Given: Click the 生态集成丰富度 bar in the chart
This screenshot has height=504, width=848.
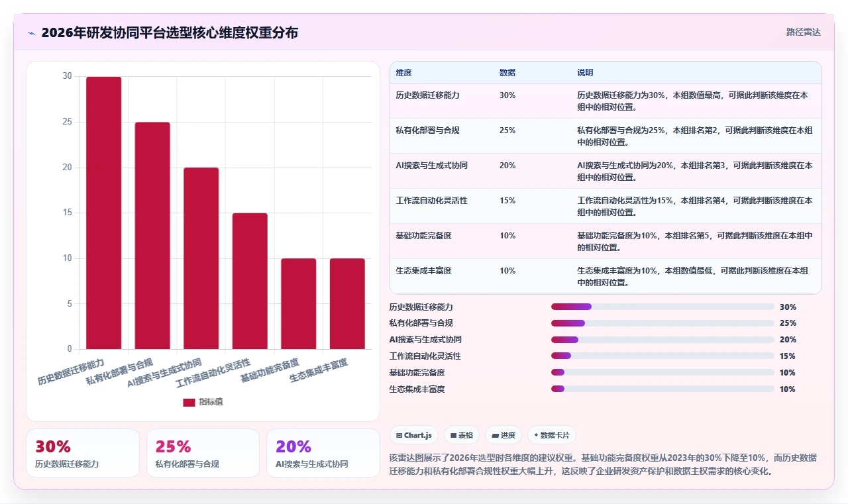Looking at the screenshot, I should [x=347, y=304].
